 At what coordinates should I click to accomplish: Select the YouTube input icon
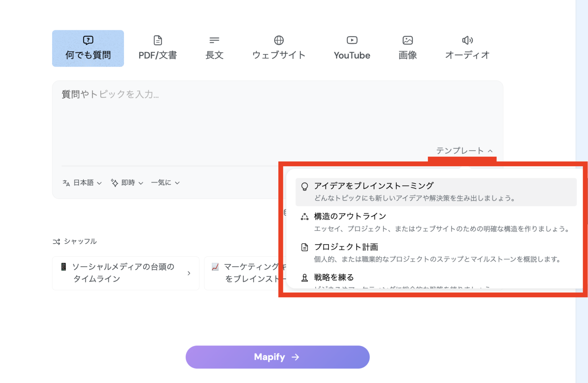(x=352, y=39)
